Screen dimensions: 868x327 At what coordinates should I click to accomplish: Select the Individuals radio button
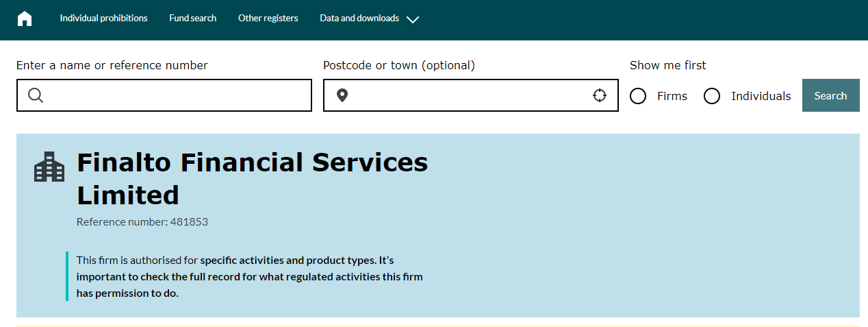coord(712,96)
